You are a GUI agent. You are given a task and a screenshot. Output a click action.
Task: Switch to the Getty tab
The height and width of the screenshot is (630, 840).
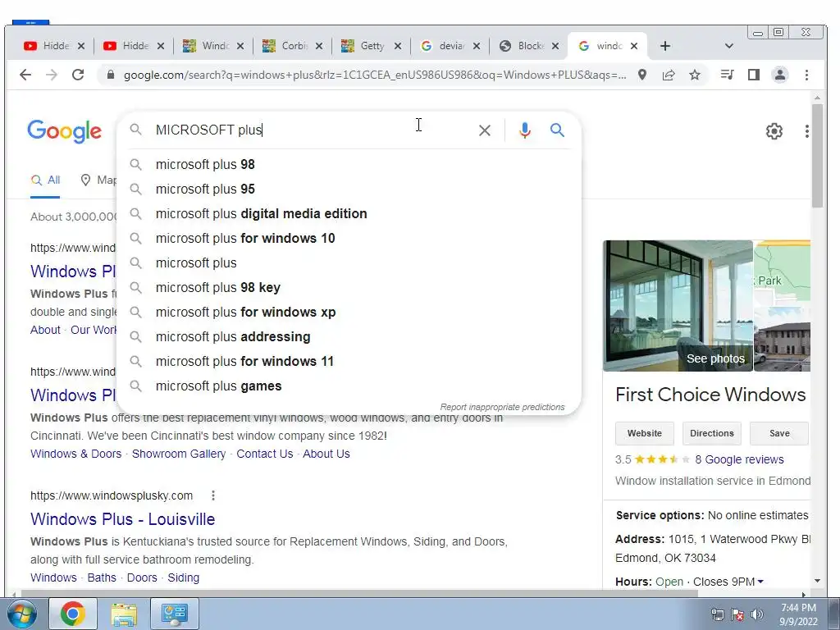pos(371,46)
